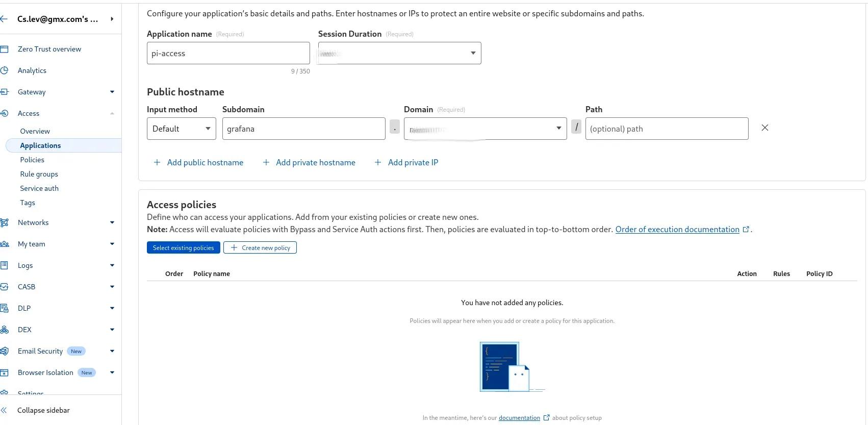This screenshot has width=868, height=425.
Task: Click the collapse sidebar chevrons icon
Action: (x=4, y=410)
